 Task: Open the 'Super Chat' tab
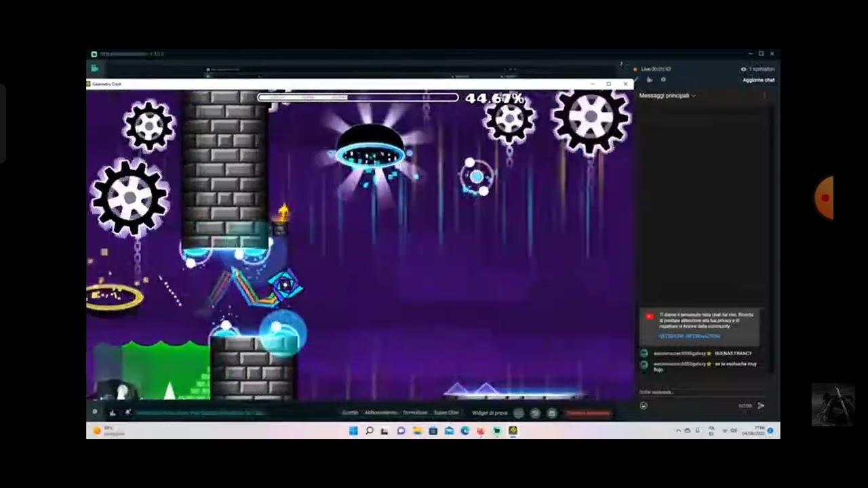click(x=446, y=413)
